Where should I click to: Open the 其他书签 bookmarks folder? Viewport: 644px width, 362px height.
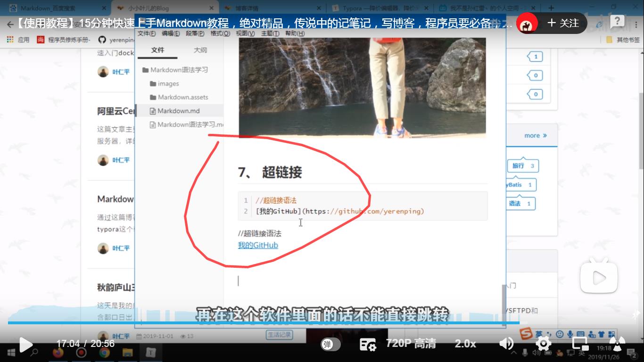click(x=623, y=40)
